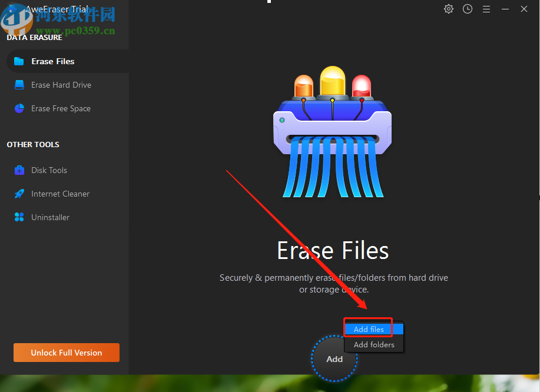Go to the Internet Cleaner label in the sidebar
Viewport: 540px width, 392px height.
pos(60,194)
